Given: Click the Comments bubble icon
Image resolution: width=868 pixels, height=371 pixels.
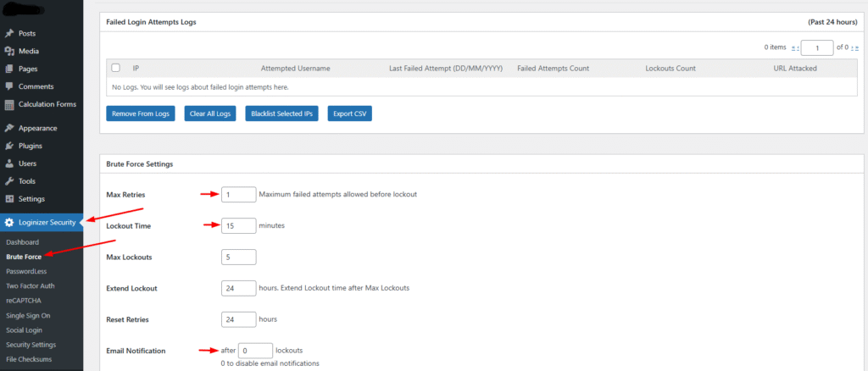Looking at the screenshot, I should (x=8, y=86).
